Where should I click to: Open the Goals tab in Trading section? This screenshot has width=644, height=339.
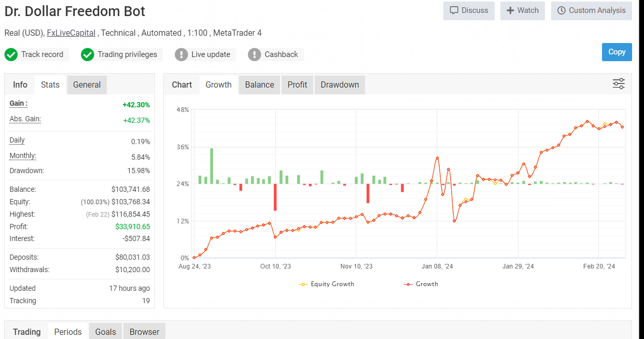point(106,332)
